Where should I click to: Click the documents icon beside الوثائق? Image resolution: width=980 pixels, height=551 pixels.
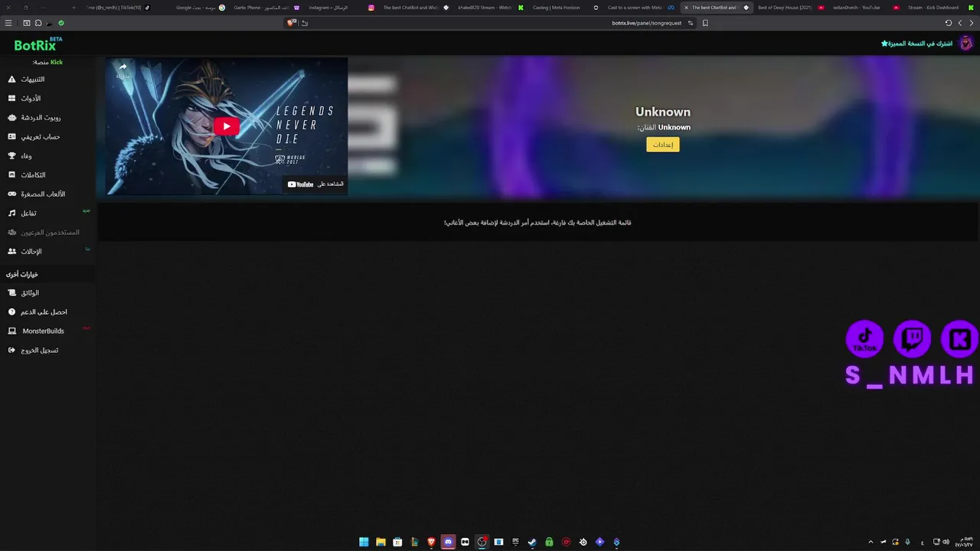pos(11,293)
